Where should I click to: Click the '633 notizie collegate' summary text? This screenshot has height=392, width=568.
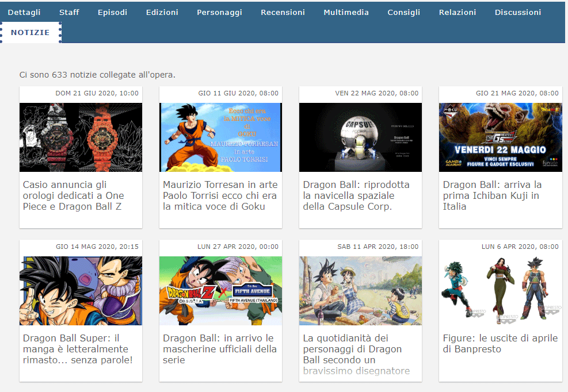(97, 75)
